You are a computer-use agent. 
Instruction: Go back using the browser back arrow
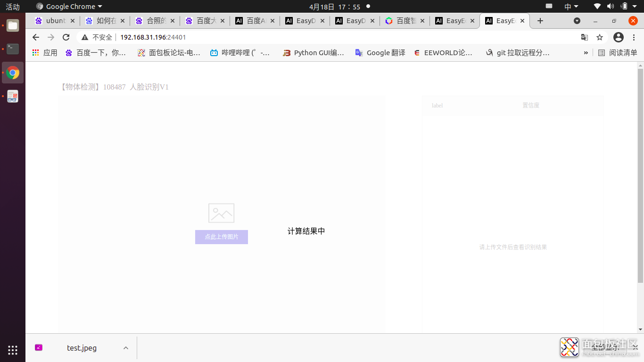[x=36, y=37]
